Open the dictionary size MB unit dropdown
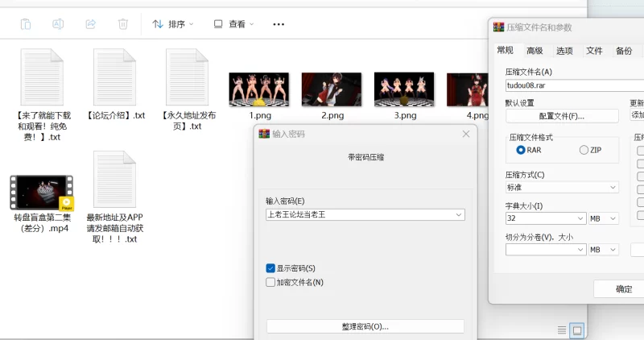Image resolution: width=644 pixels, height=340 pixels. point(603,218)
